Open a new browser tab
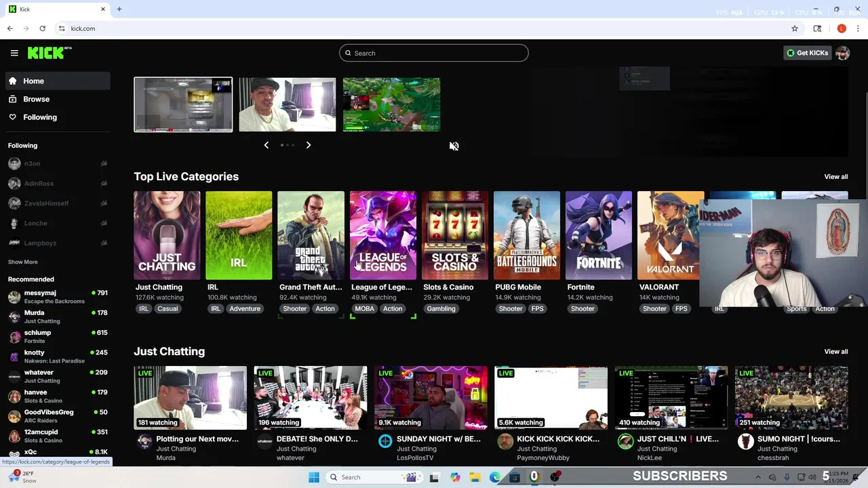 click(x=119, y=9)
